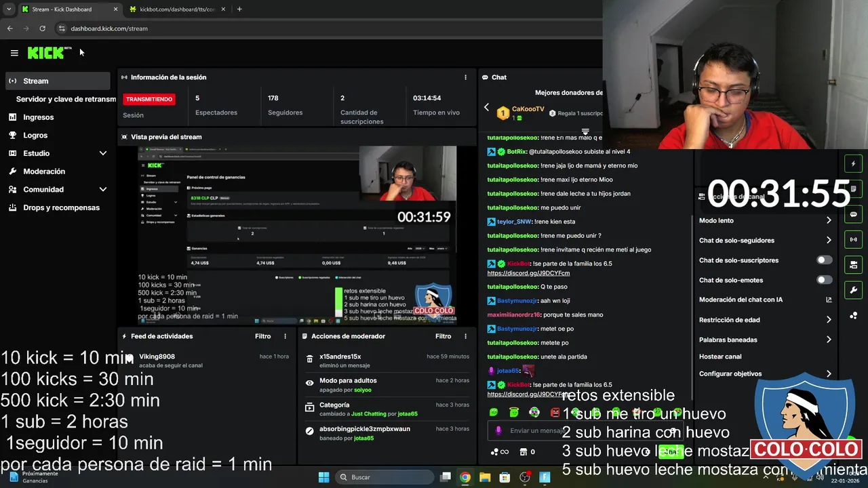Open Servidor y clave de retransmisión
This screenshot has height=488, width=868.
point(66,99)
